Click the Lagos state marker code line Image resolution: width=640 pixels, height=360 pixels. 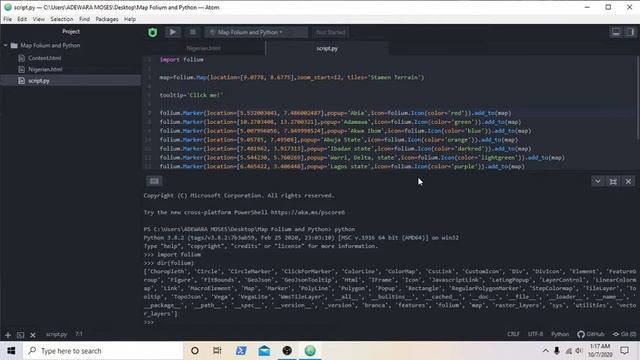(342, 167)
